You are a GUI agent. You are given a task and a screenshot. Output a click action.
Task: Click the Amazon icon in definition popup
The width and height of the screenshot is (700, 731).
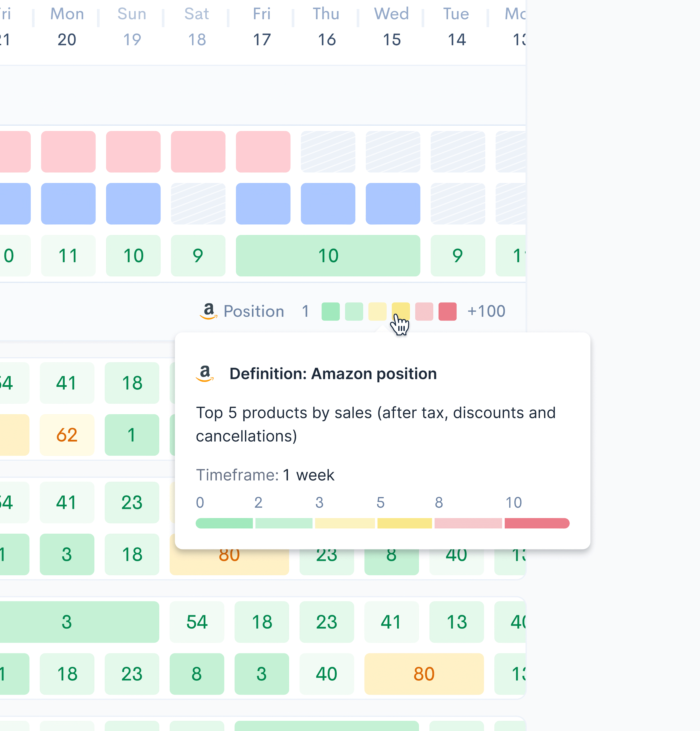(x=205, y=373)
